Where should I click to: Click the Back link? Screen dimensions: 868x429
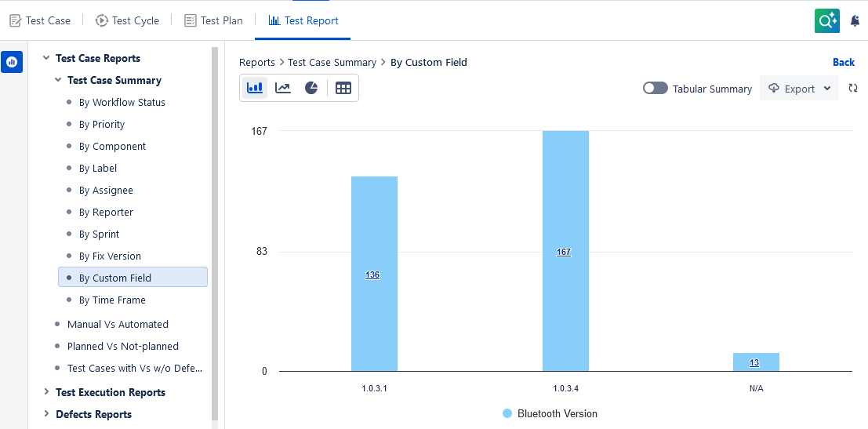click(x=843, y=62)
